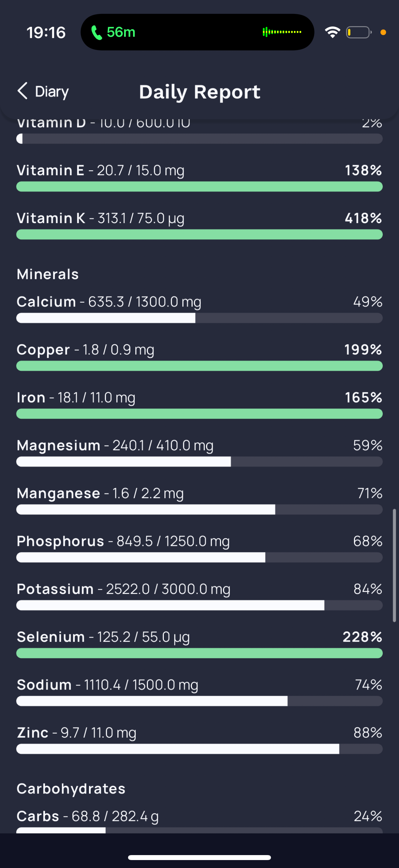399x868 pixels.
Task: Tap the 56m call duration label
Action: click(x=121, y=32)
